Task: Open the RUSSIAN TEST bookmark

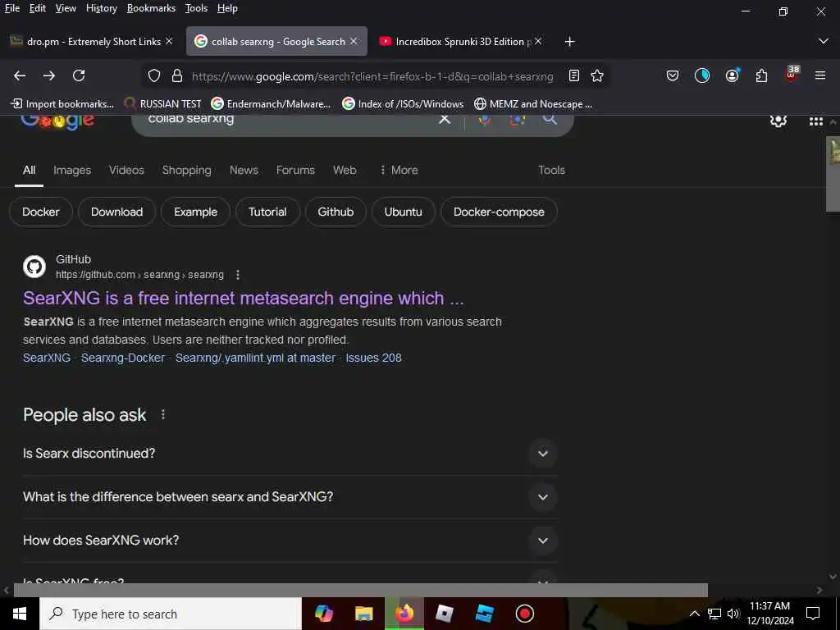Action: [x=163, y=104]
